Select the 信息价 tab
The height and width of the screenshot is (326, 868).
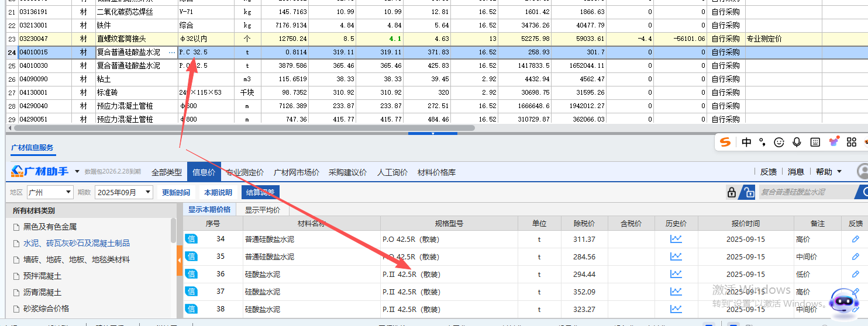pos(204,172)
